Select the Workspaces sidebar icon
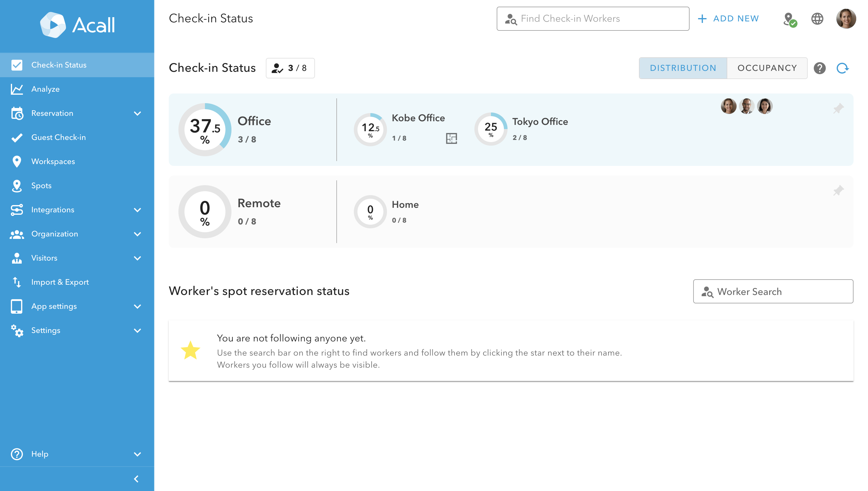Screen dimensions: 868x491 (17, 161)
